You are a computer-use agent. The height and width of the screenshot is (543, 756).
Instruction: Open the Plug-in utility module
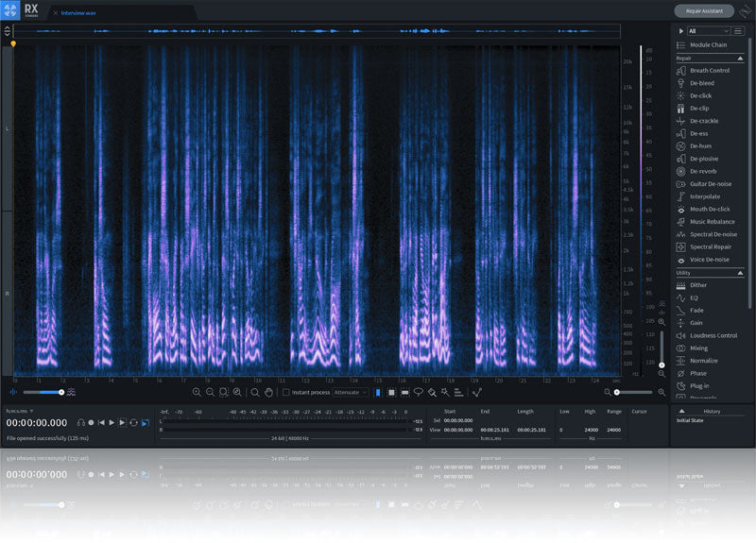(693, 386)
